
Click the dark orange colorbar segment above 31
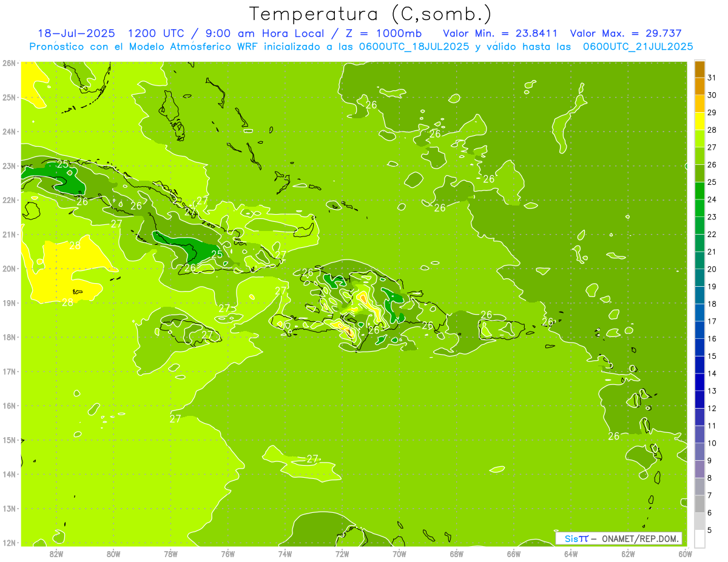coord(699,69)
